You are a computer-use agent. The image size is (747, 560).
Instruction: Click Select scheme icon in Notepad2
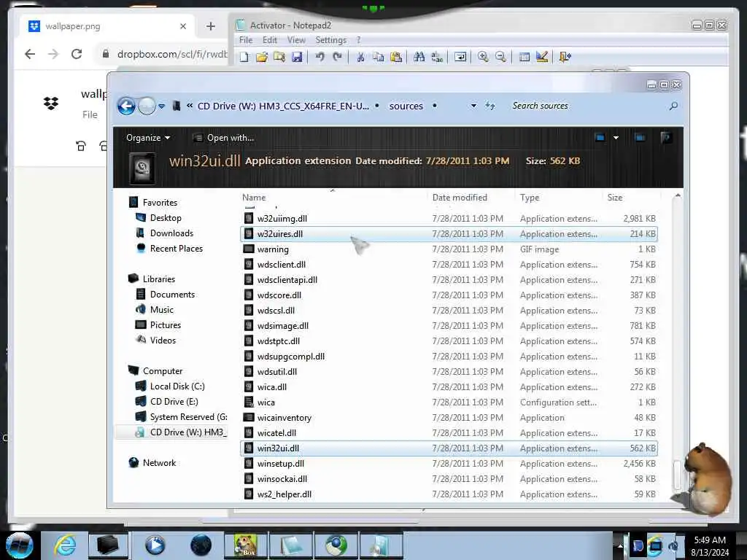pos(524,57)
